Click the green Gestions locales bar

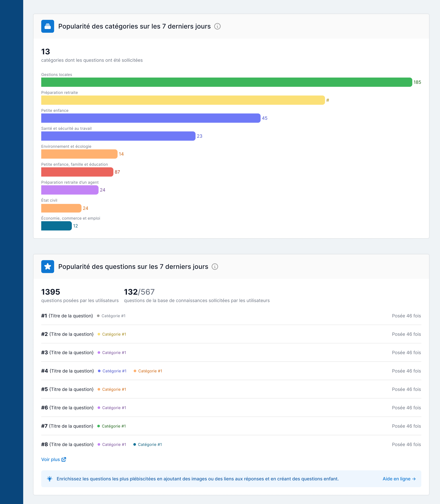(x=226, y=82)
